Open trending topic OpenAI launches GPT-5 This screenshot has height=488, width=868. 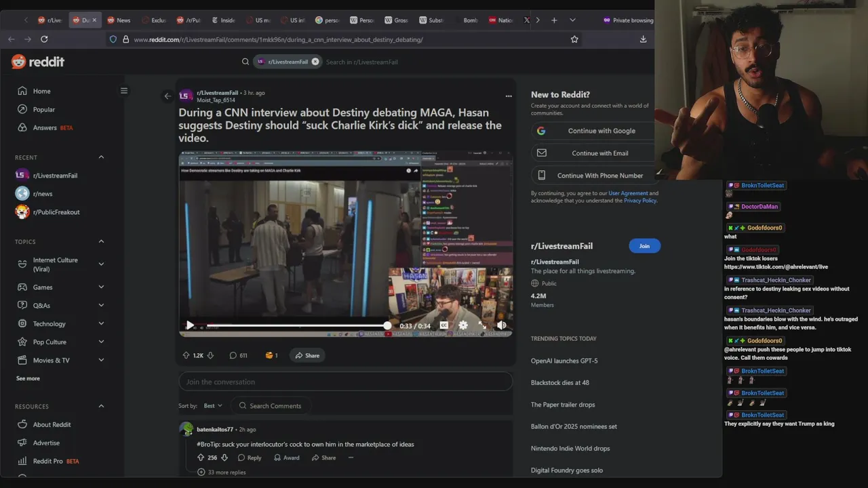[564, 361]
